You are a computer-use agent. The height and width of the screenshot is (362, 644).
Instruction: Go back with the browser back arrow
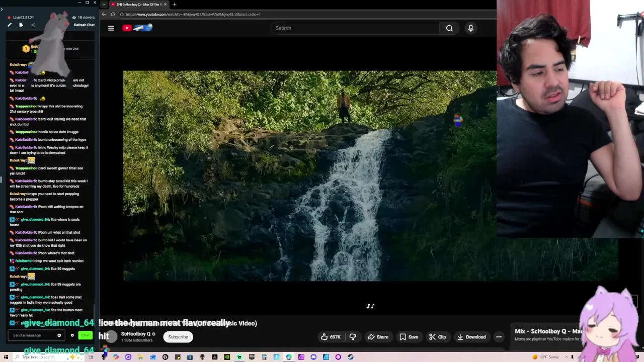pos(104,14)
